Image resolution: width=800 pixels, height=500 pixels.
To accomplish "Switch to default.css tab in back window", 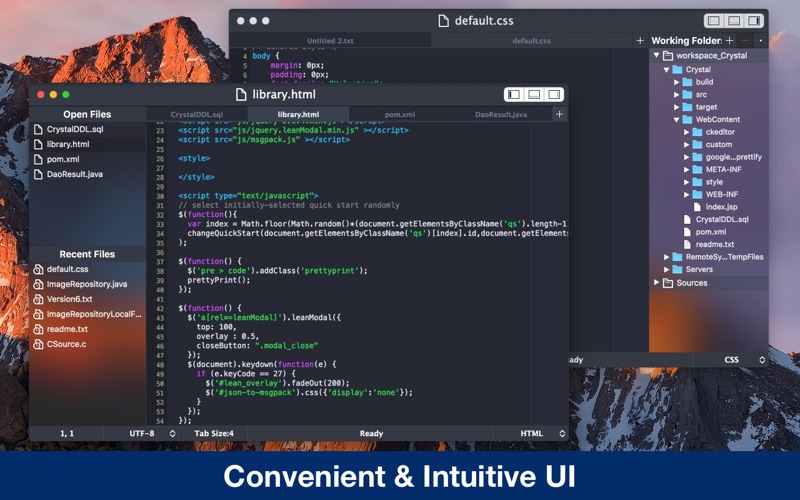I will (x=532, y=40).
